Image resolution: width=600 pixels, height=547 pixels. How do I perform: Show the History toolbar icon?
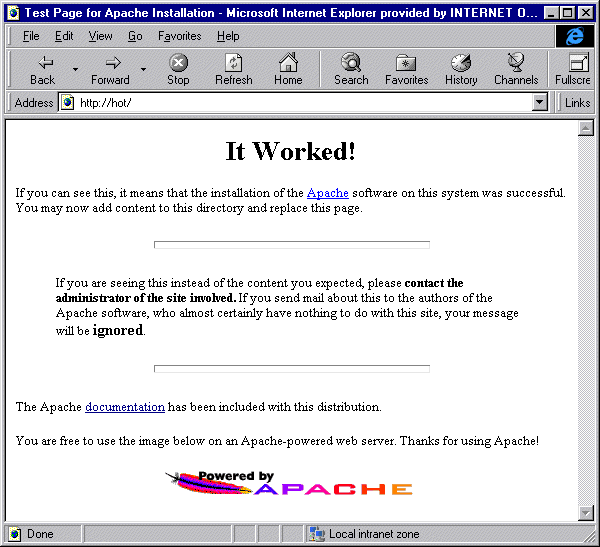[461, 63]
